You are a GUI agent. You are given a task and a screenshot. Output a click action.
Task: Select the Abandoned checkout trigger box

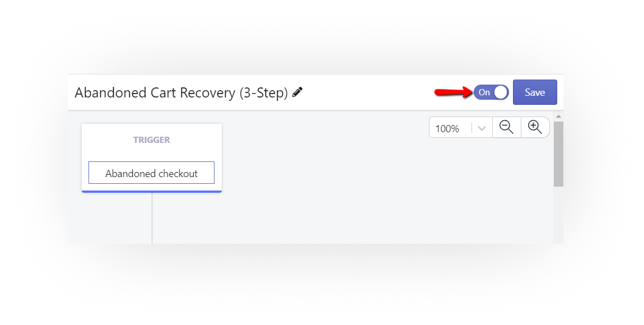pos(152,173)
